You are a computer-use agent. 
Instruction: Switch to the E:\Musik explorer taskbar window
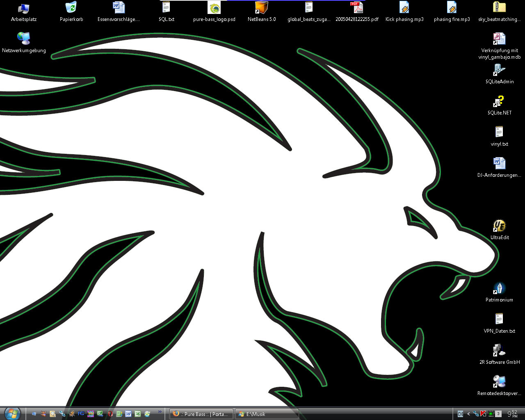(267, 414)
